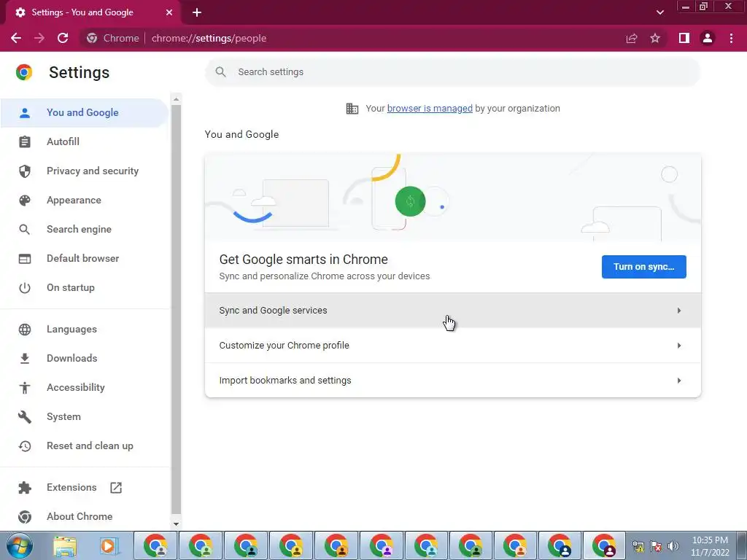Open media player from taskbar
747x560 pixels.
coord(109,545)
